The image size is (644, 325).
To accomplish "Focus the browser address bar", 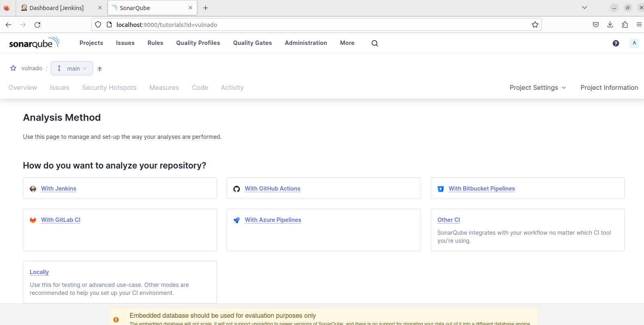I will pos(317,24).
